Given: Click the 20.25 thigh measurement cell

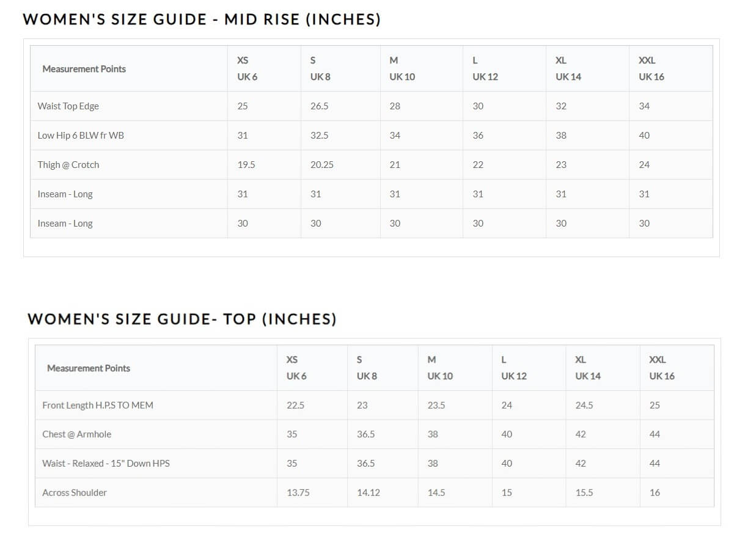Looking at the screenshot, I should coord(321,165).
